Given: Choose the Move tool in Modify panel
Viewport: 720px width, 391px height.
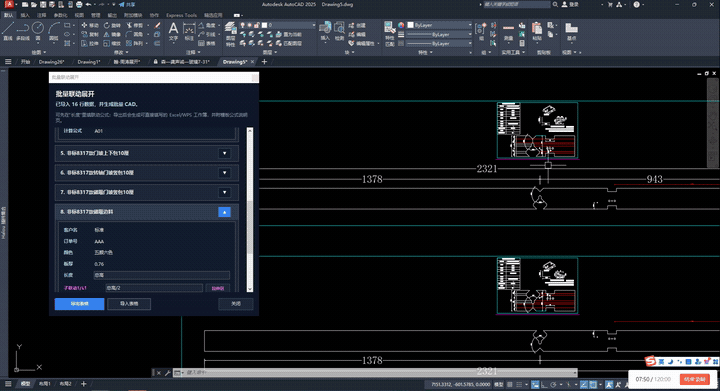Looking at the screenshot, I should 90,25.
